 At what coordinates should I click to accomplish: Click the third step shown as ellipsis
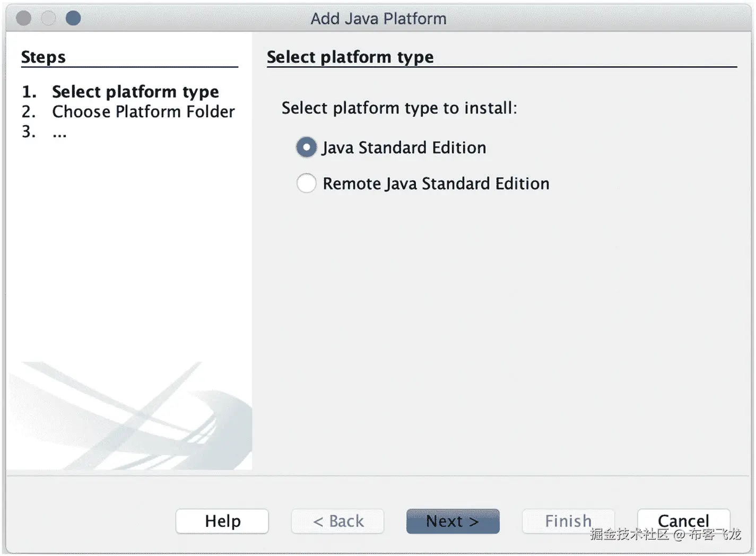click(59, 132)
